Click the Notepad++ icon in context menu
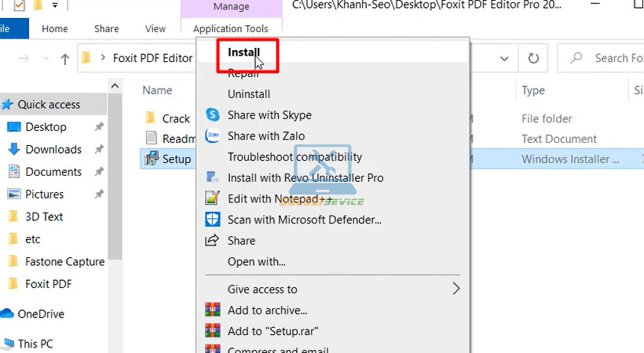Screen dimensions: 644x353 [x=212, y=199]
